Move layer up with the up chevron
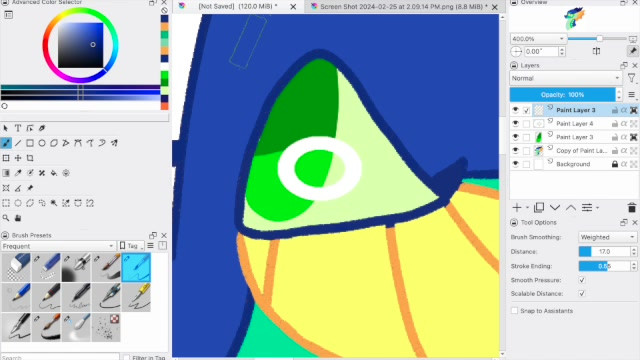640x360 pixels. 571,208
